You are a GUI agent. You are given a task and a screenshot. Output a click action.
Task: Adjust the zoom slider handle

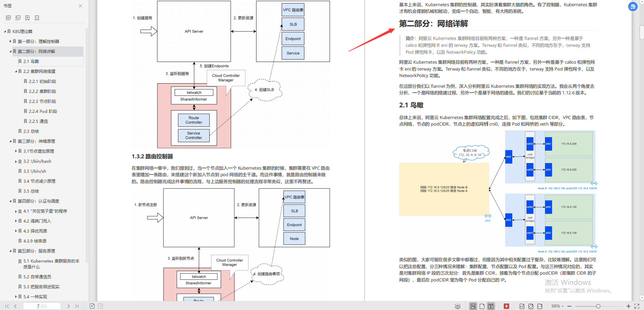(598, 306)
